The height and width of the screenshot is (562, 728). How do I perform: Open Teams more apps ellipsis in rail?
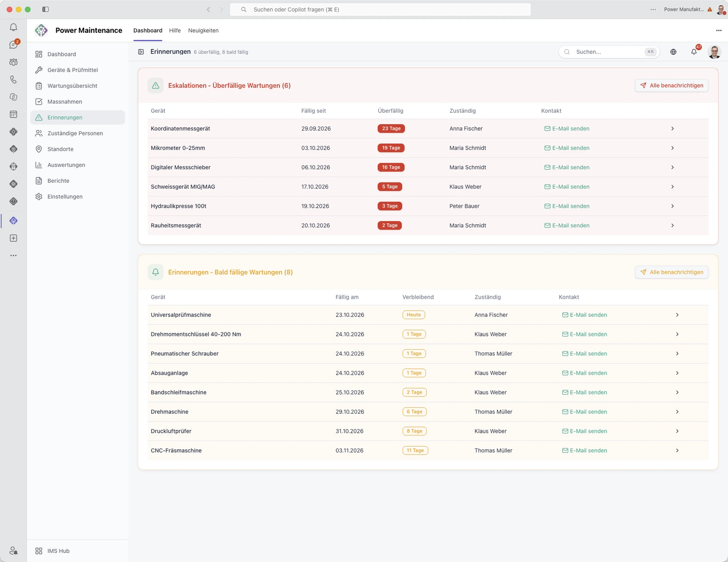tap(13, 256)
